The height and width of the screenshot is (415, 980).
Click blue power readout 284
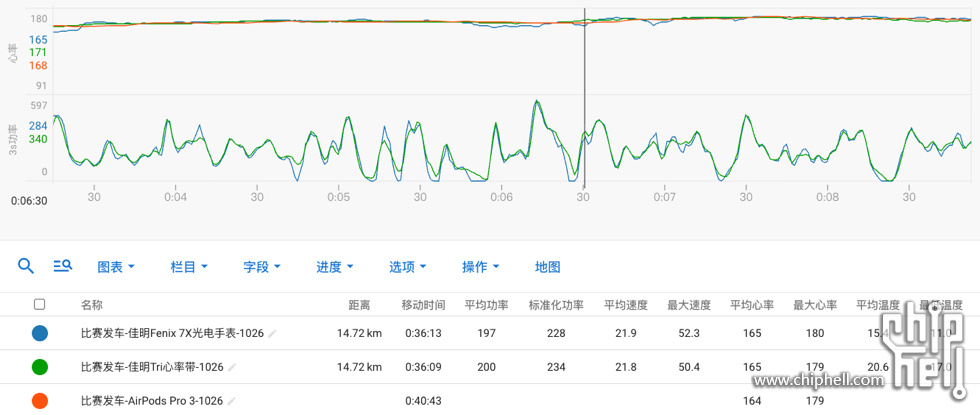(x=38, y=126)
